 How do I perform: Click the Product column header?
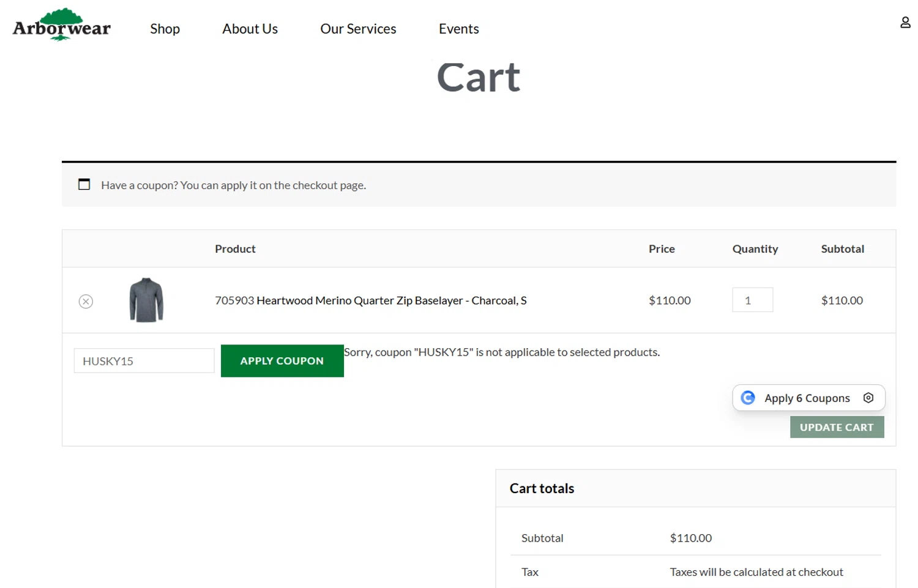click(235, 249)
